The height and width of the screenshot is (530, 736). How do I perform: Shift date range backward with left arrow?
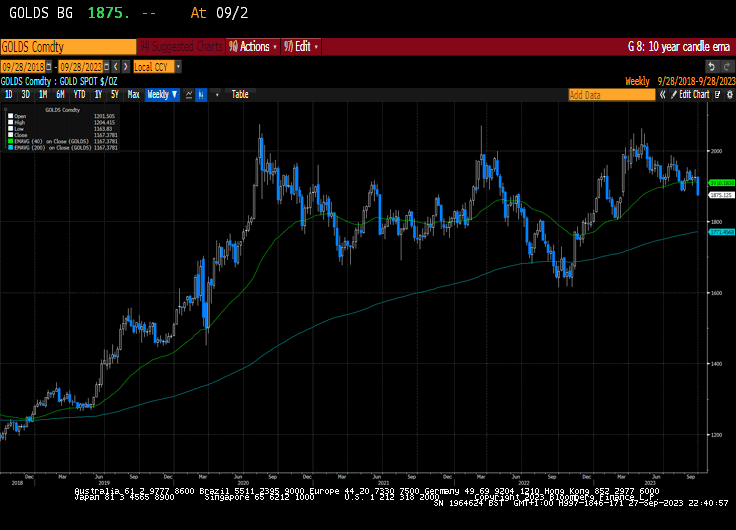pos(116,67)
